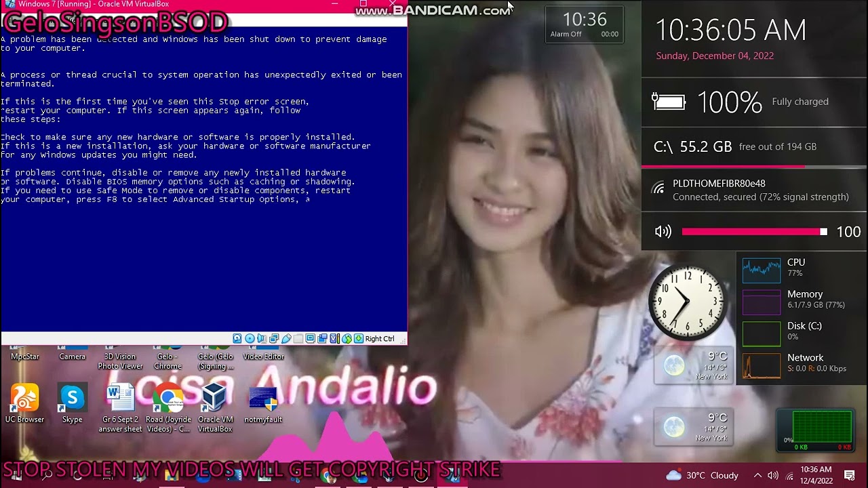Click the C:\ drive free space widget
Viewport: 868px width, 488px height.
coord(754,146)
